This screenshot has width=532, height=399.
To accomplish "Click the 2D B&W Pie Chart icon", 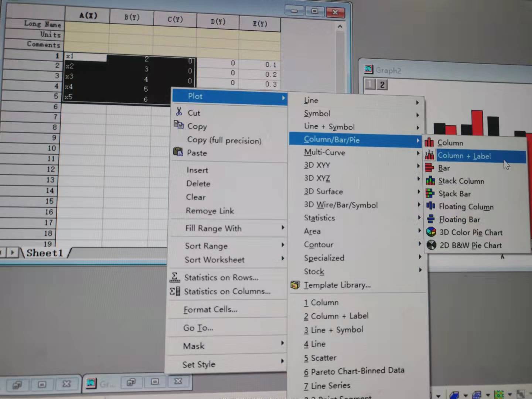I will [431, 245].
